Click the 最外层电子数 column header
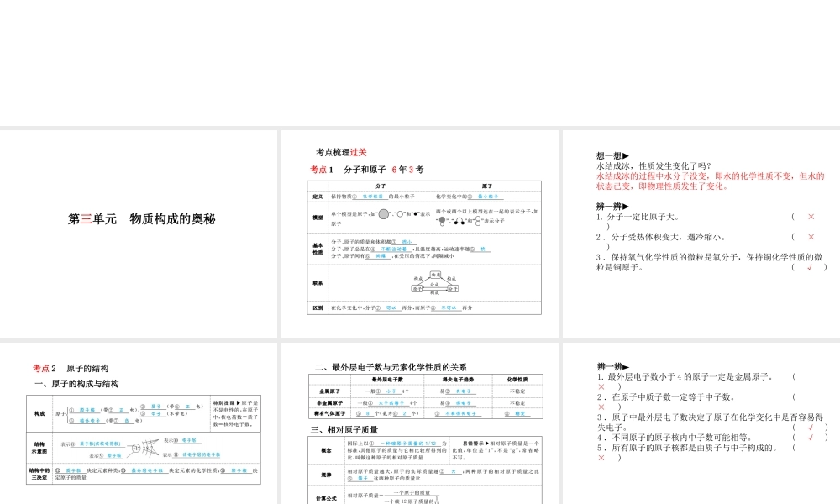 click(387, 379)
